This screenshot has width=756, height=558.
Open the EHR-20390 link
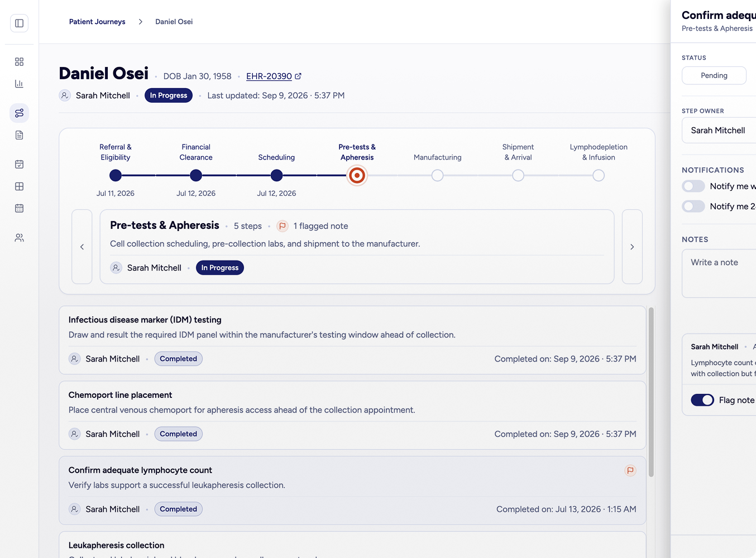tap(269, 76)
